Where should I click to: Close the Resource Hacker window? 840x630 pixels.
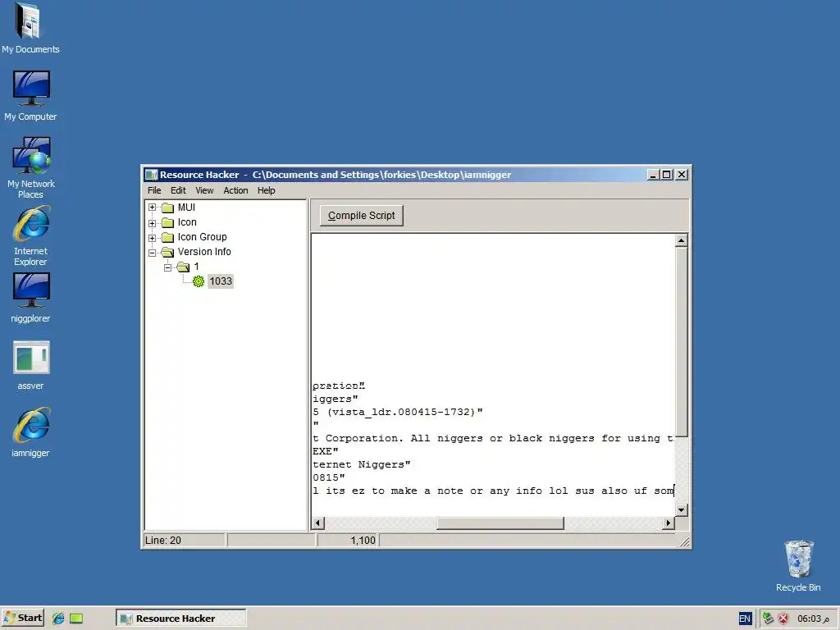[682, 175]
